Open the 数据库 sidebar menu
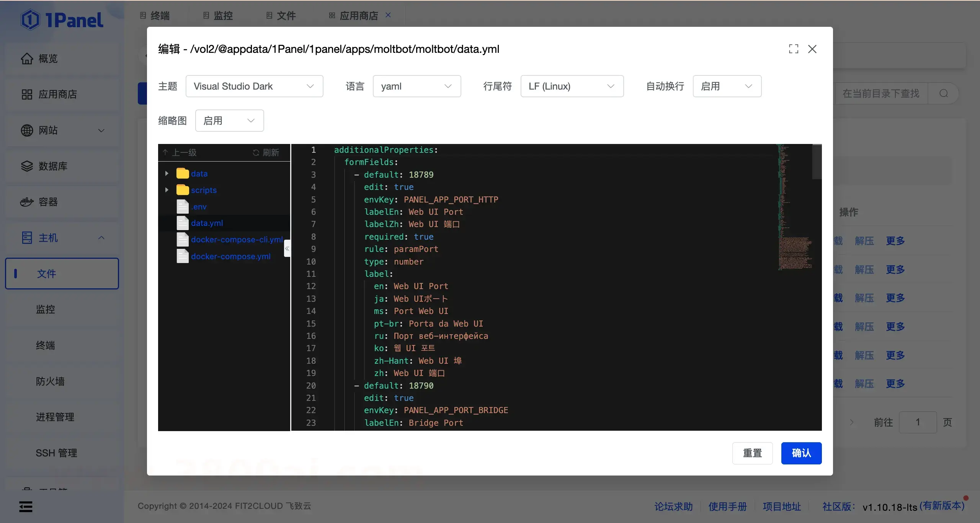Image resolution: width=980 pixels, height=523 pixels. pyautogui.click(x=53, y=166)
